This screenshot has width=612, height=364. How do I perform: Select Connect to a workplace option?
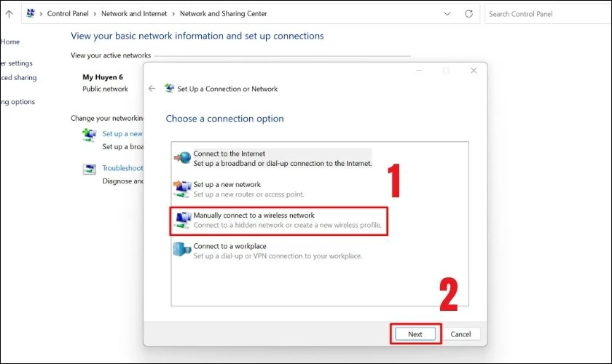pyautogui.click(x=268, y=251)
